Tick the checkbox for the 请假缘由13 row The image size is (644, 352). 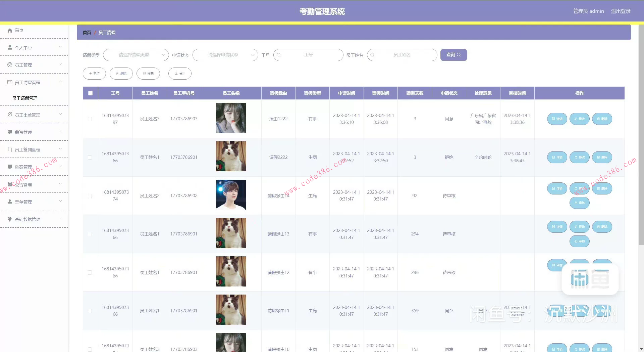coord(90,234)
